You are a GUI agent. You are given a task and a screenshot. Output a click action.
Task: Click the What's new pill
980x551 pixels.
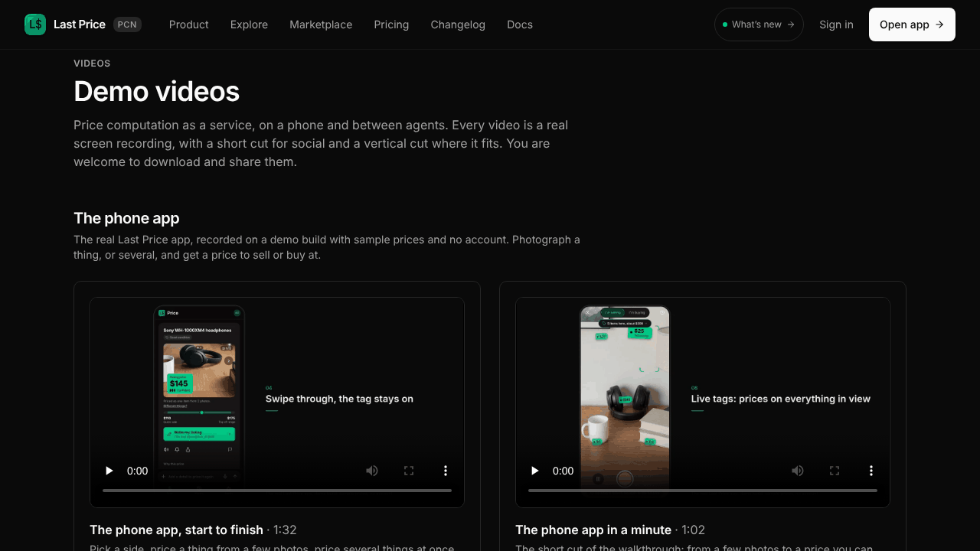[759, 24]
